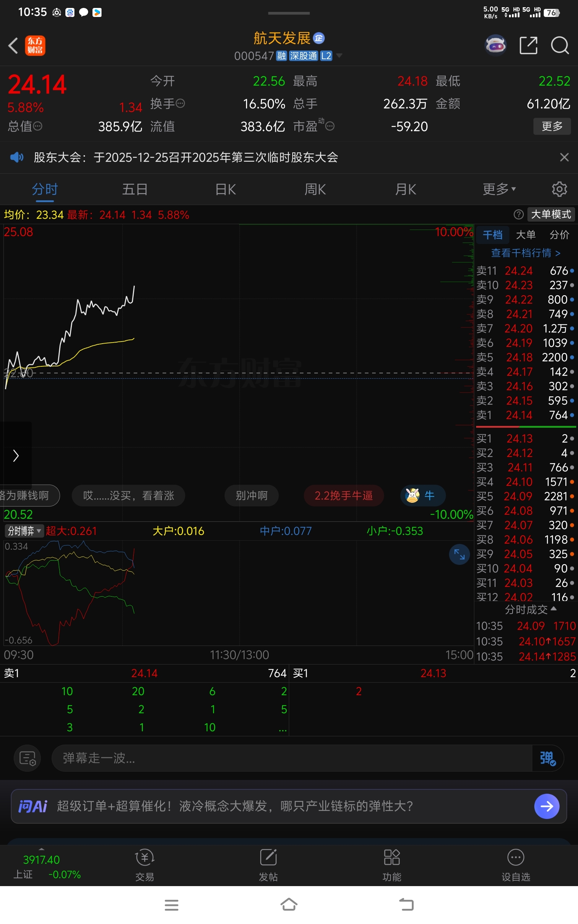Tap the share/export icon
Screen dimensions: 578x924
(x=529, y=45)
